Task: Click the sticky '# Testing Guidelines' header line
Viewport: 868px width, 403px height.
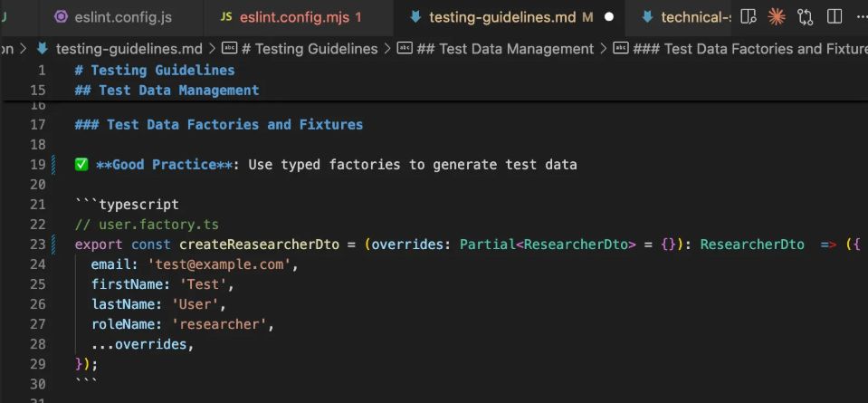Action: pyautogui.click(x=155, y=70)
